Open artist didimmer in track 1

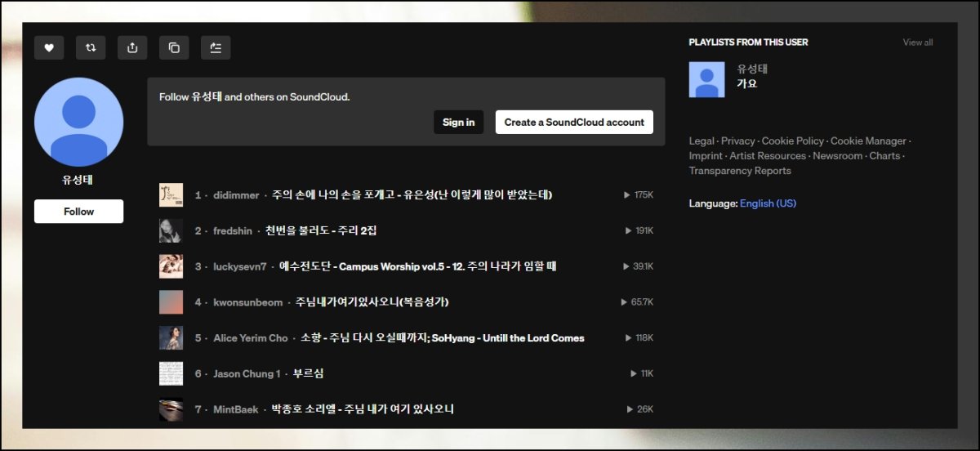coord(236,195)
